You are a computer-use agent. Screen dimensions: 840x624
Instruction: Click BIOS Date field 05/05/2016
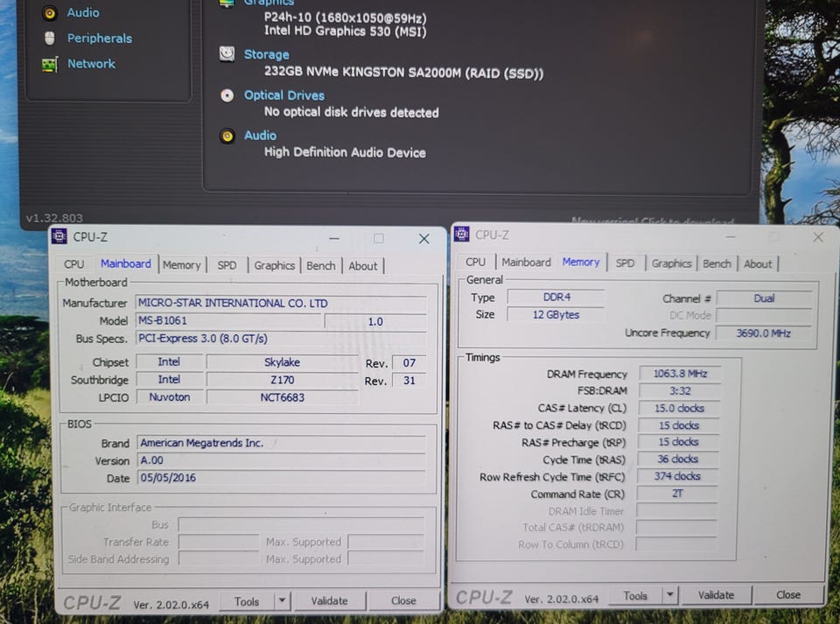pos(281,478)
